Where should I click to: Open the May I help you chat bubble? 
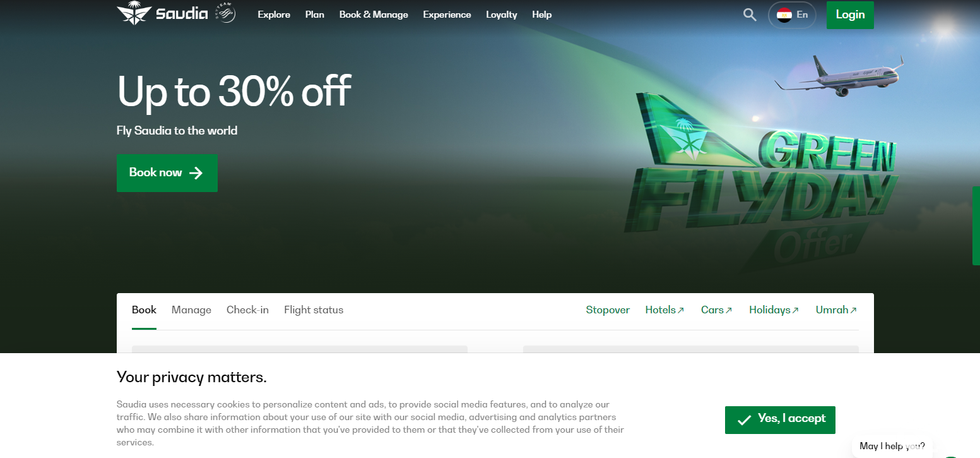[892, 446]
